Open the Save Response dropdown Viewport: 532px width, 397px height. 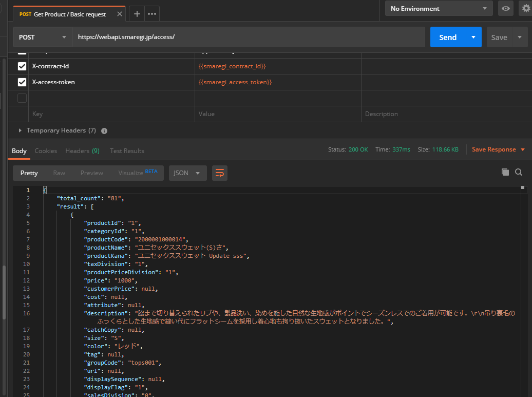pos(499,149)
